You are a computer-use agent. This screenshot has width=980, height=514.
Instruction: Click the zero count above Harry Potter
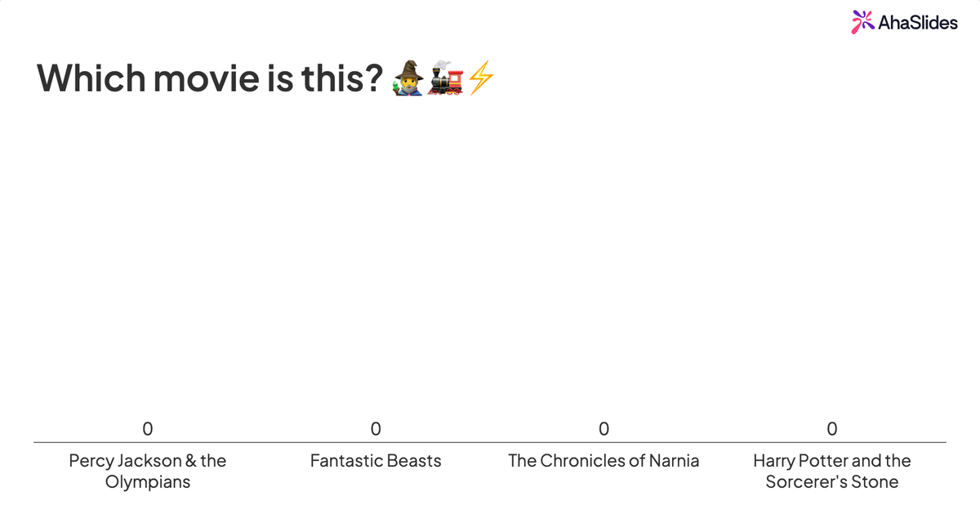coord(832,428)
